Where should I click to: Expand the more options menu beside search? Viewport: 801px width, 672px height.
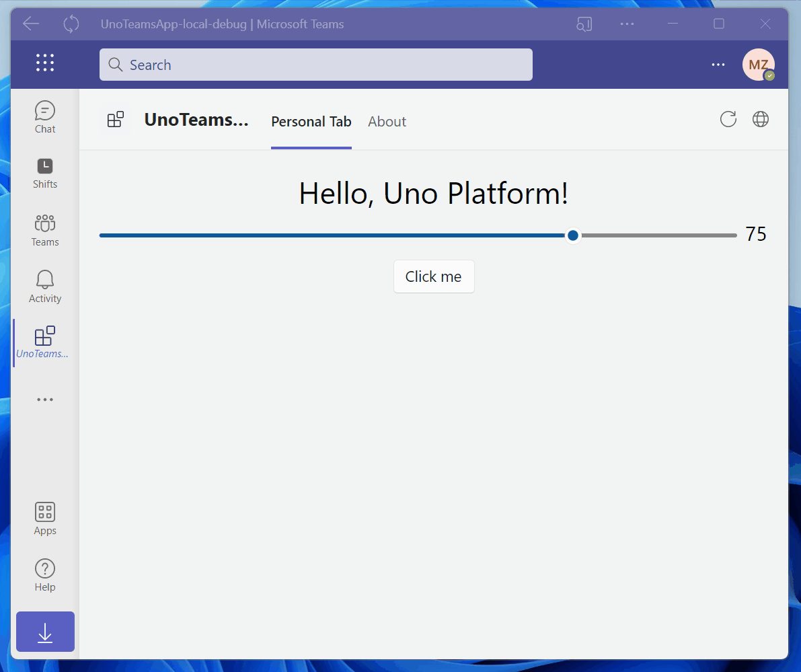coord(718,65)
